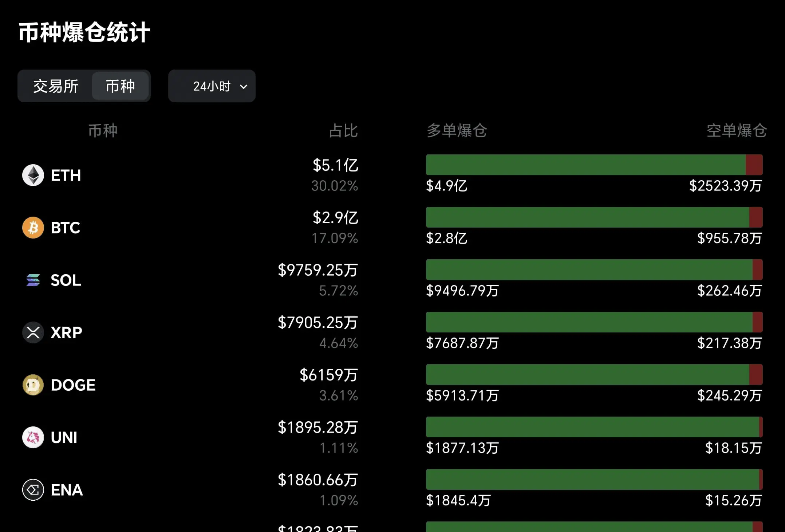Click the $5913.71万 DOGE long amount
This screenshot has width=785, height=532.
point(462,396)
